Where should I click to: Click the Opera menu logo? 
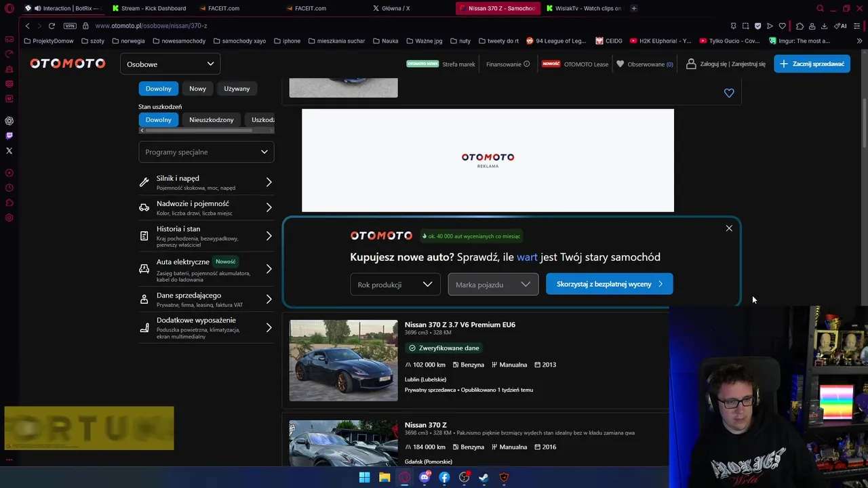coord(9,8)
